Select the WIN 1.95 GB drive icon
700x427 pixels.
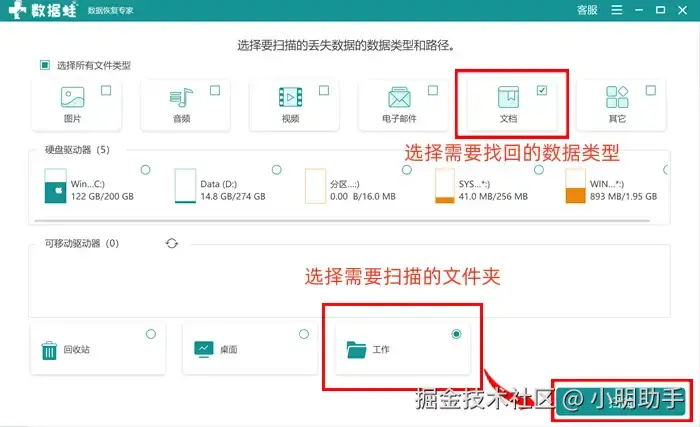[575, 186]
